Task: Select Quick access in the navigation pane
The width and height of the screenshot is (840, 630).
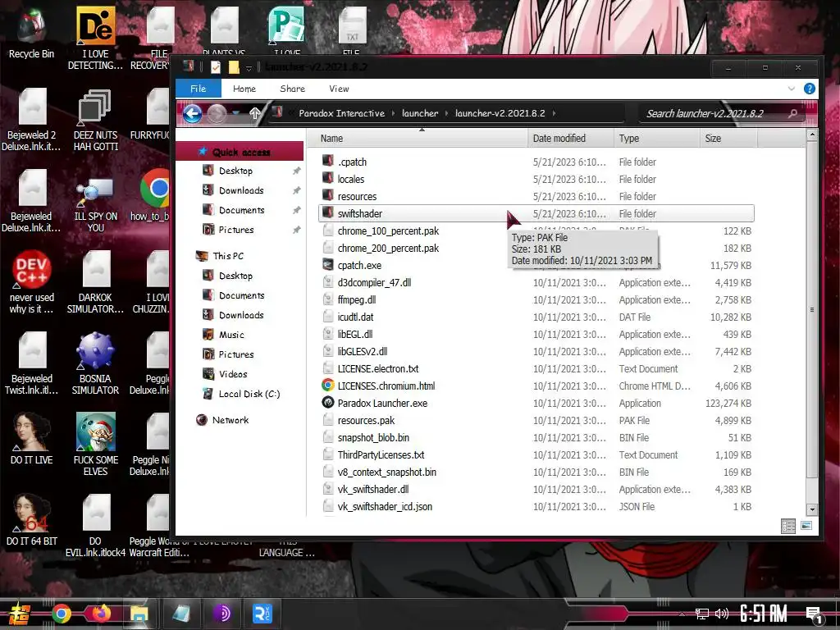Action: pos(240,152)
